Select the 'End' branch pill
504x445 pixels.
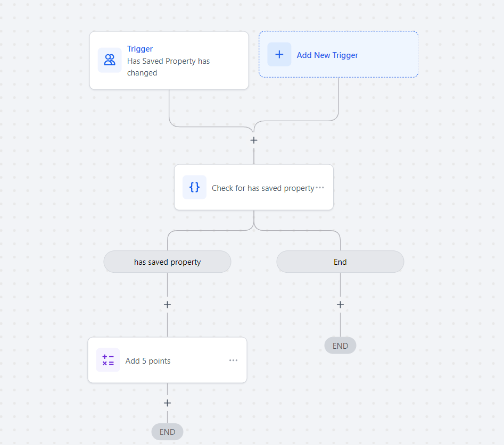pyautogui.click(x=340, y=262)
